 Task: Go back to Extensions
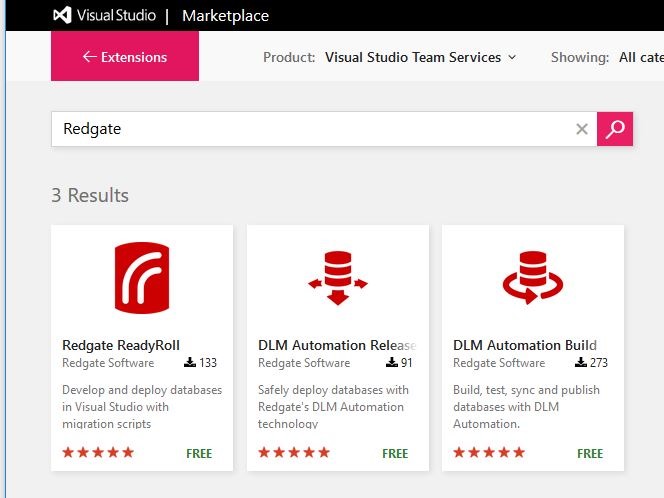pos(125,57)
